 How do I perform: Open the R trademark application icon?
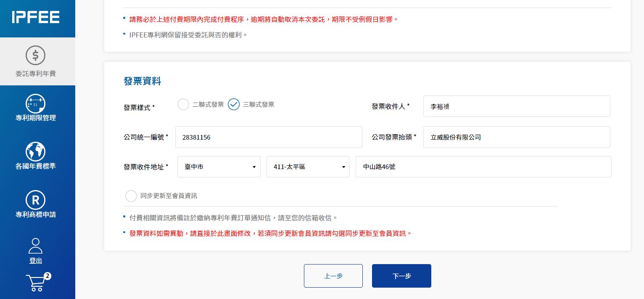36,200
